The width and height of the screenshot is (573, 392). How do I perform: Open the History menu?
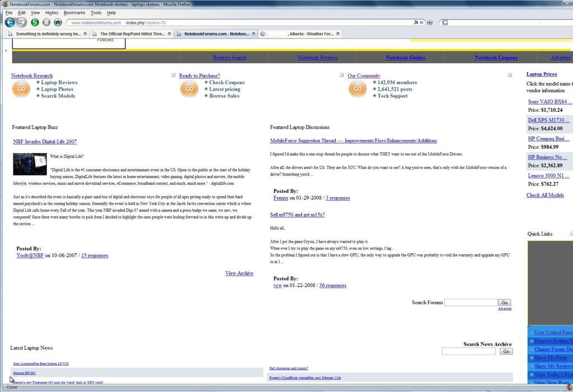click(51, 12)
